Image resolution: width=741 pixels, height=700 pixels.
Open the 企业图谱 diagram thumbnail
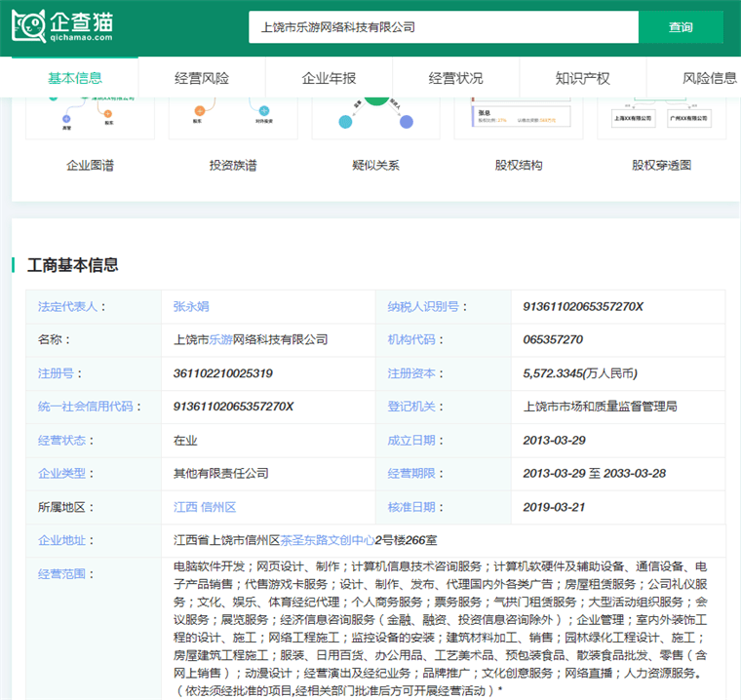point(90,117)
